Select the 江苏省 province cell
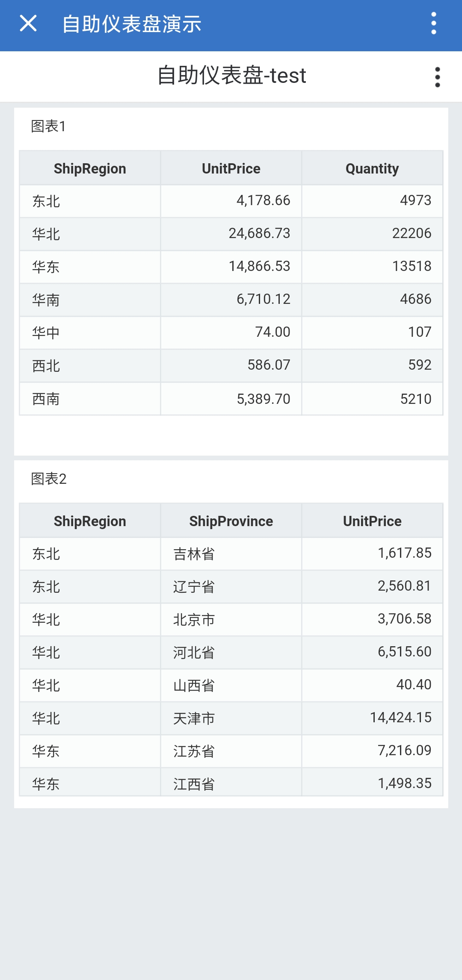462x980 pixels. pyautogui.click(x=231, y=751)
